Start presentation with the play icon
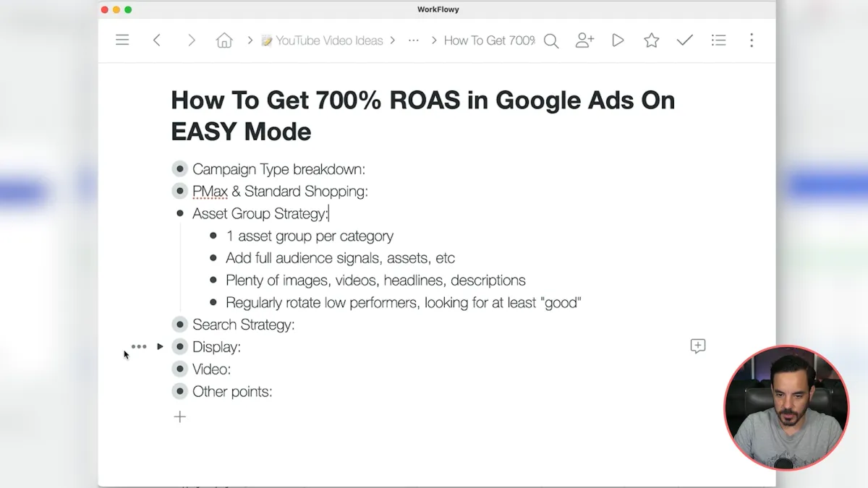868x488 pixels. 618,40
